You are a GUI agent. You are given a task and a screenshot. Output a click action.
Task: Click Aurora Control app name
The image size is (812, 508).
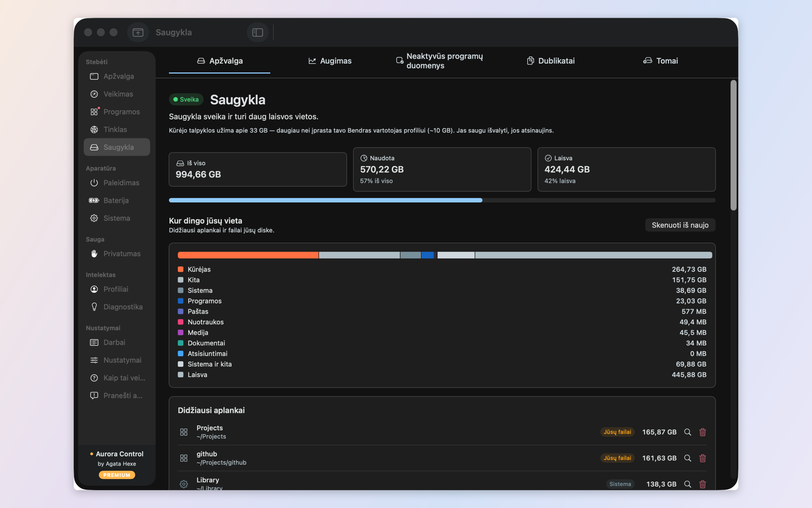[x=120, y=454]
